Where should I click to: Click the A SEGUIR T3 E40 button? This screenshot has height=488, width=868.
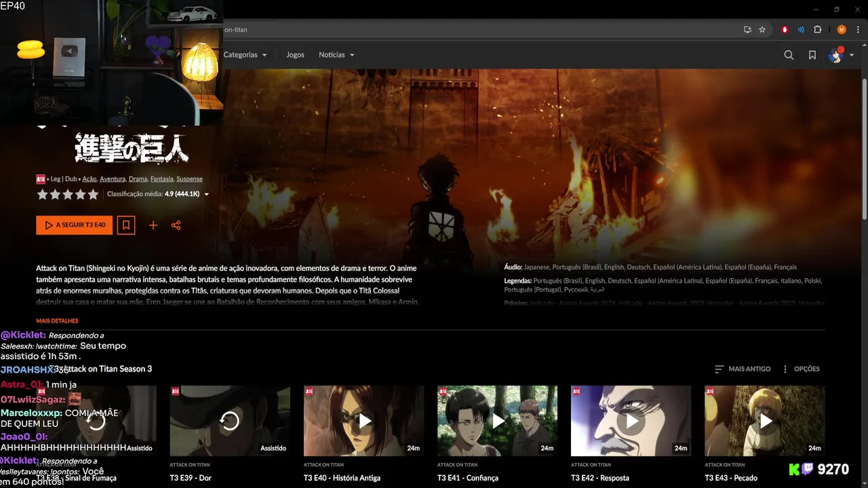75,225
